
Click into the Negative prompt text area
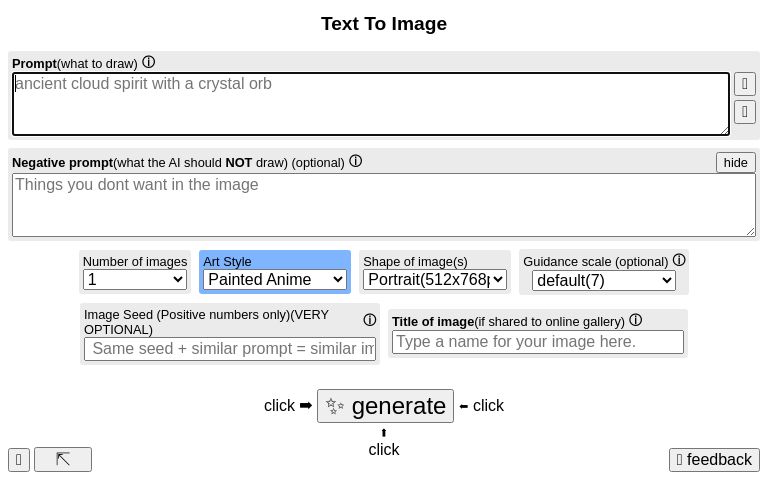[x=383, y=205]
